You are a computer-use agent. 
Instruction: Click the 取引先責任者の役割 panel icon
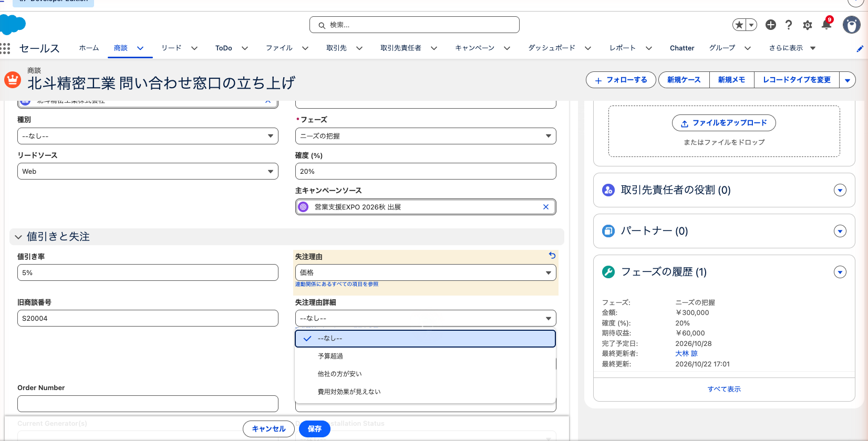pyautogui.click(x=608, y=190)
